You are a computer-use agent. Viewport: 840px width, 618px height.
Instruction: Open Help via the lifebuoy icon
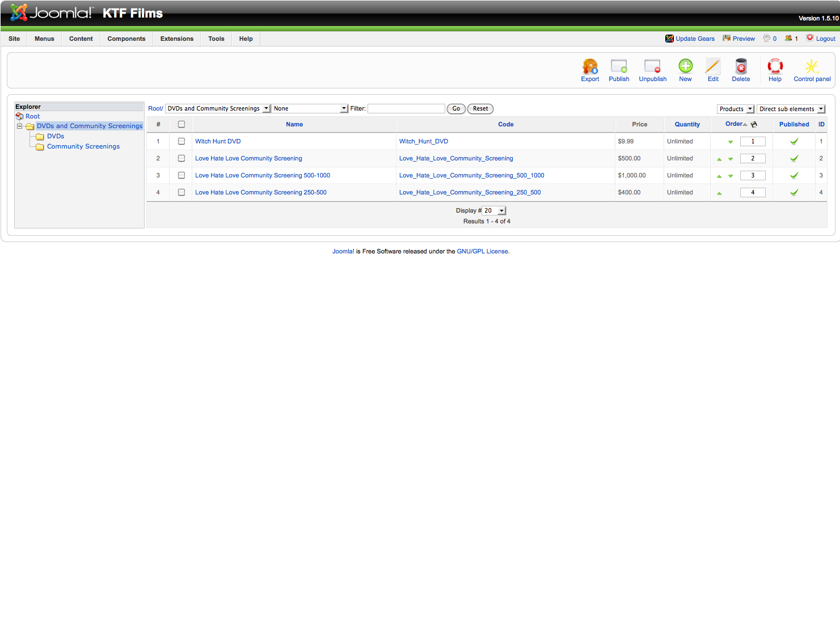[775, 67]
